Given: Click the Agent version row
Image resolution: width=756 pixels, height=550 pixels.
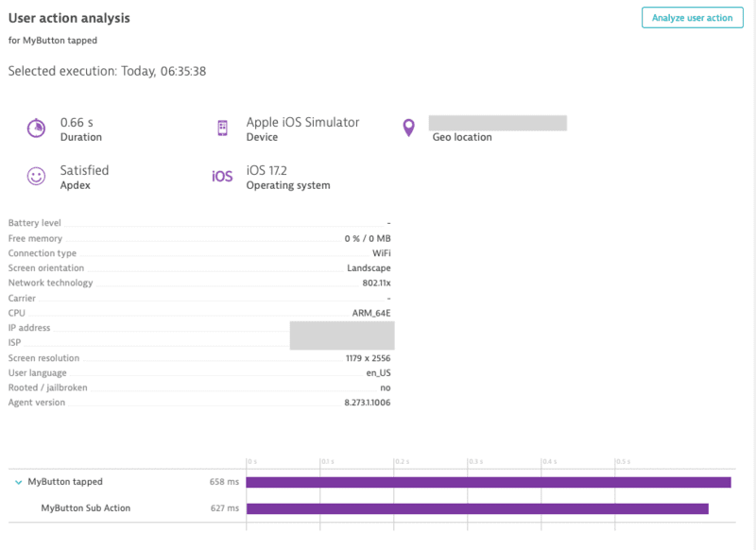Looking at the screenshot, I should [199, 403].
